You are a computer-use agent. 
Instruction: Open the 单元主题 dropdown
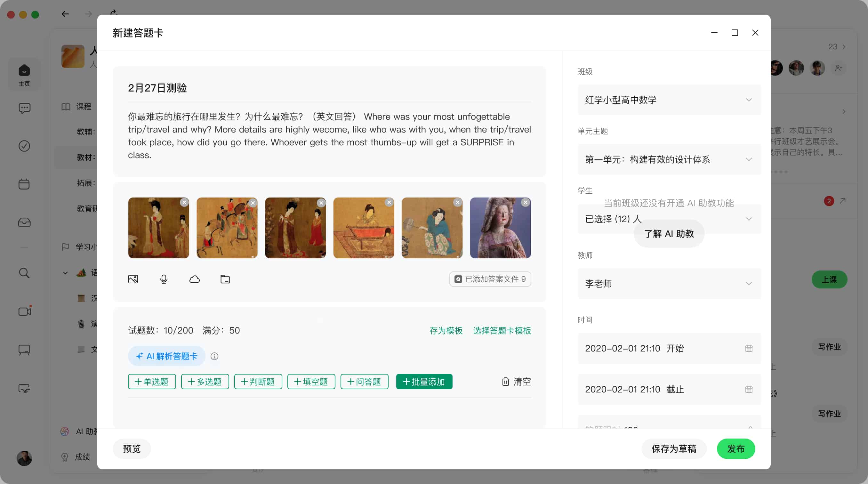(x=669, y=159)
